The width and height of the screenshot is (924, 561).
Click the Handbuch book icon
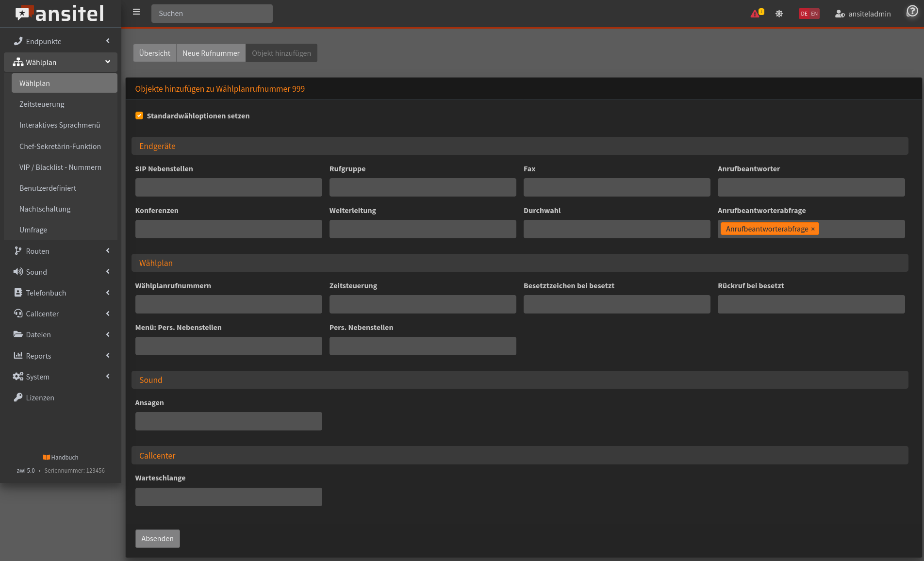[46, 457]
